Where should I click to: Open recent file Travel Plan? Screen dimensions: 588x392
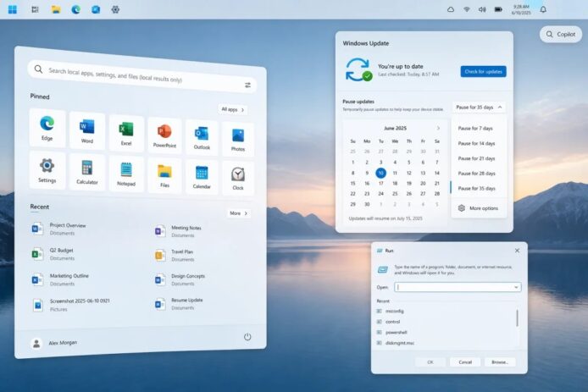(175, 255)
